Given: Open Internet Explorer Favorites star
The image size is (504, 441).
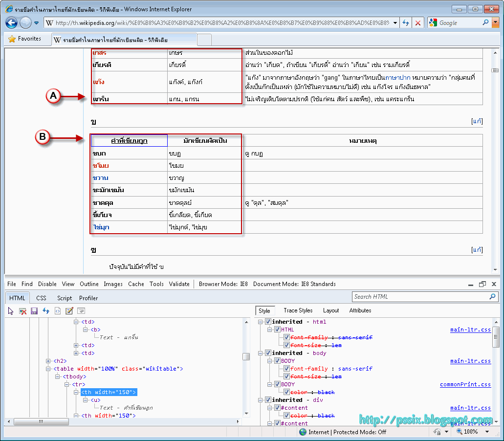Looking at the screenshot, I should click(11, 39).
